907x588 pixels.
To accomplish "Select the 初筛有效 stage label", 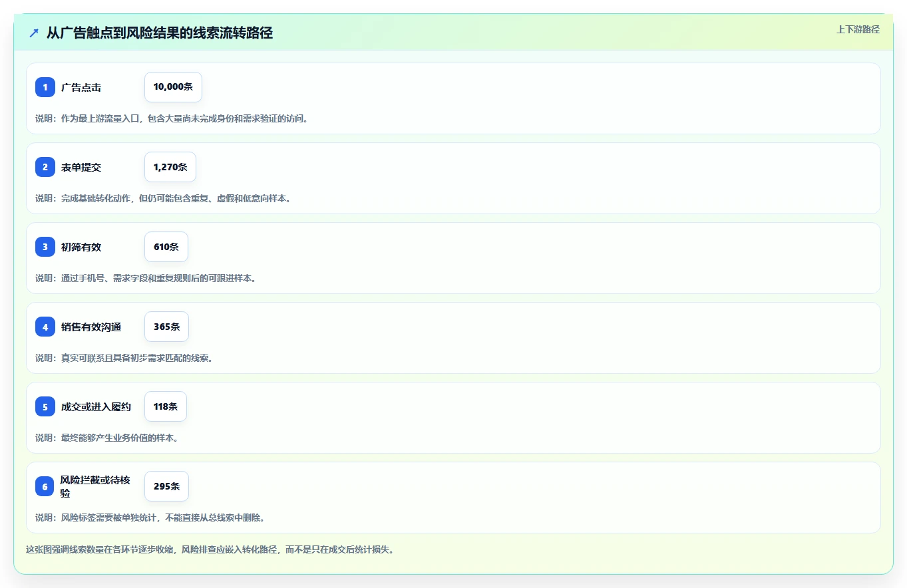I will [81, 247].
